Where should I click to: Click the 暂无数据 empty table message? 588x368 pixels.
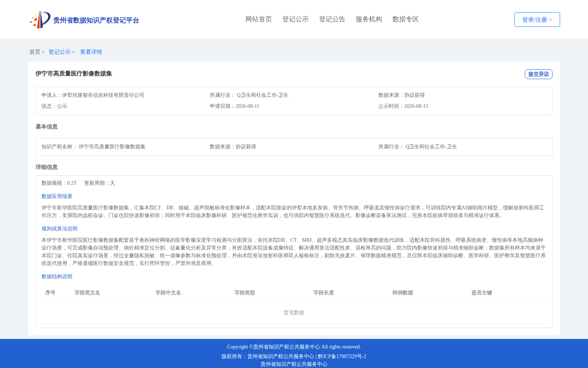click(294, 312)
